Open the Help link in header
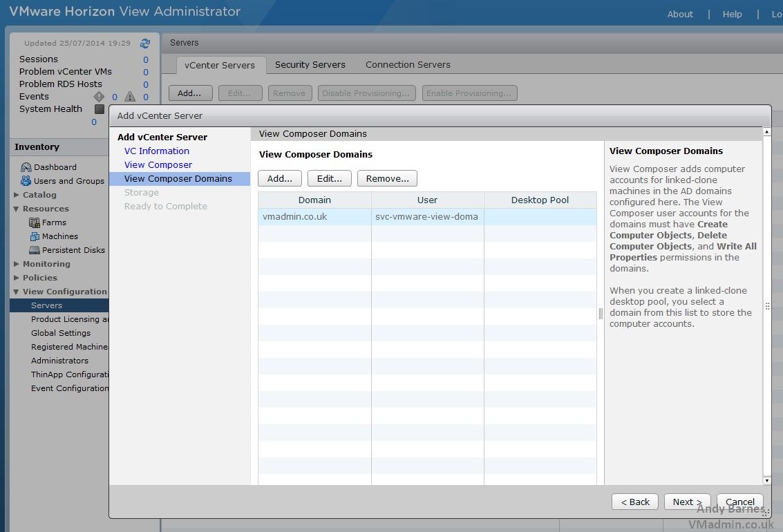 pos(732,14)
